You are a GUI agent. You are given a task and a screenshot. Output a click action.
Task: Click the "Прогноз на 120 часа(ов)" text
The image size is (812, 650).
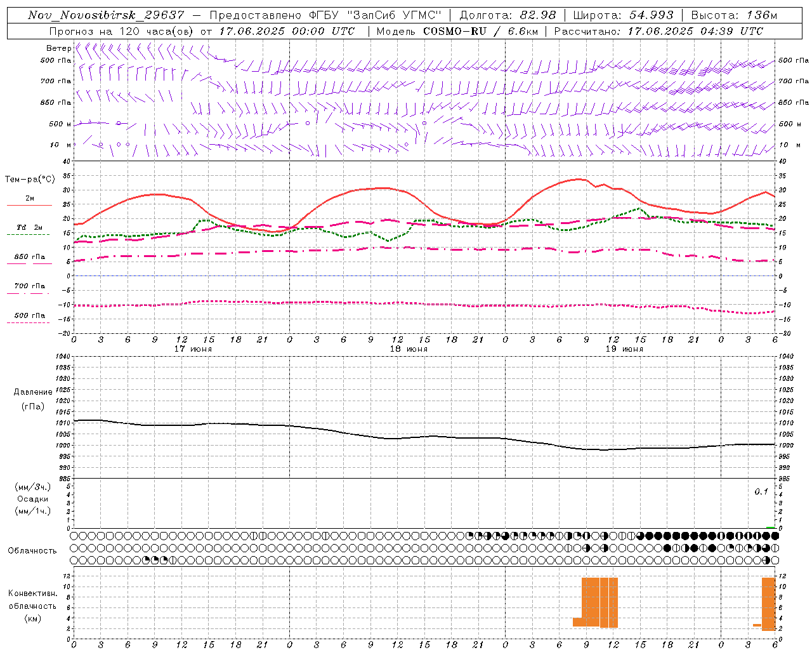122,31
